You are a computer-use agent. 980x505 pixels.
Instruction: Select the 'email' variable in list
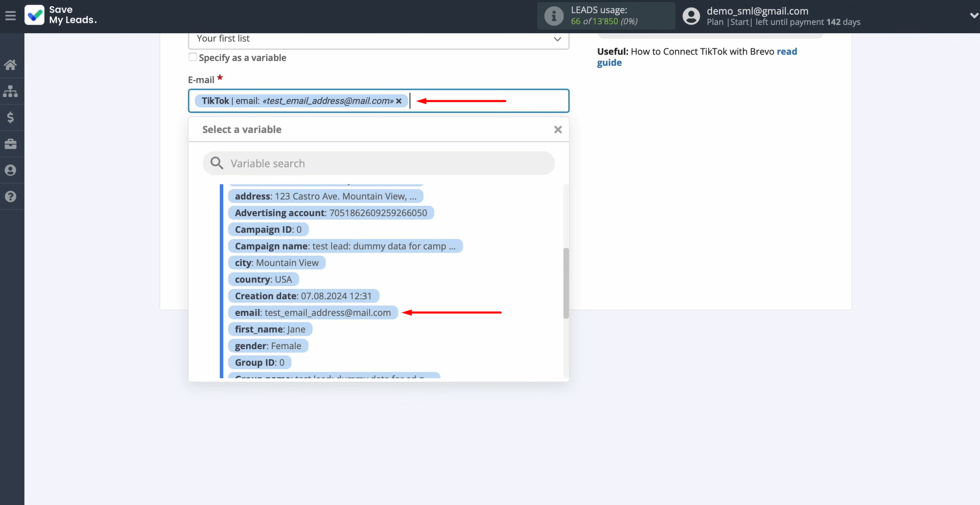(x=313, y=313)
